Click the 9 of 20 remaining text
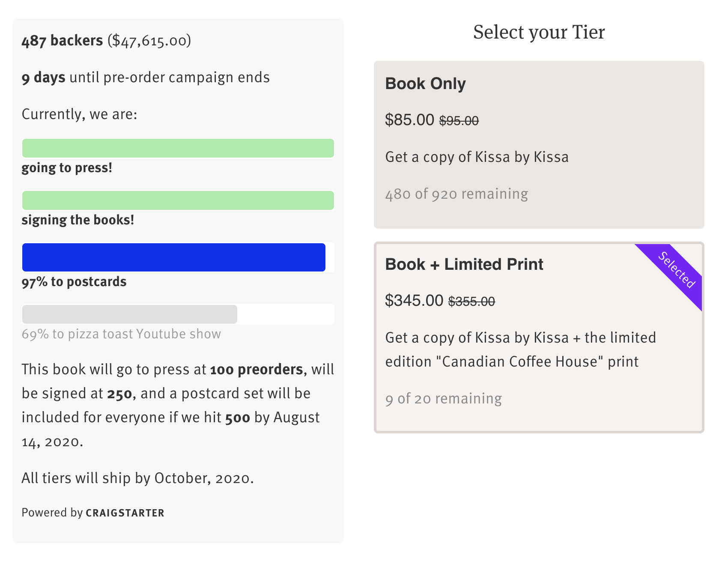 pos(443,399)
